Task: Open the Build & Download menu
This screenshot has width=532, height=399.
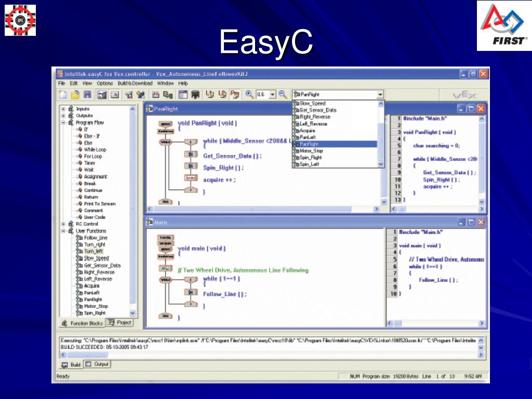Action: tap(135, 83)
